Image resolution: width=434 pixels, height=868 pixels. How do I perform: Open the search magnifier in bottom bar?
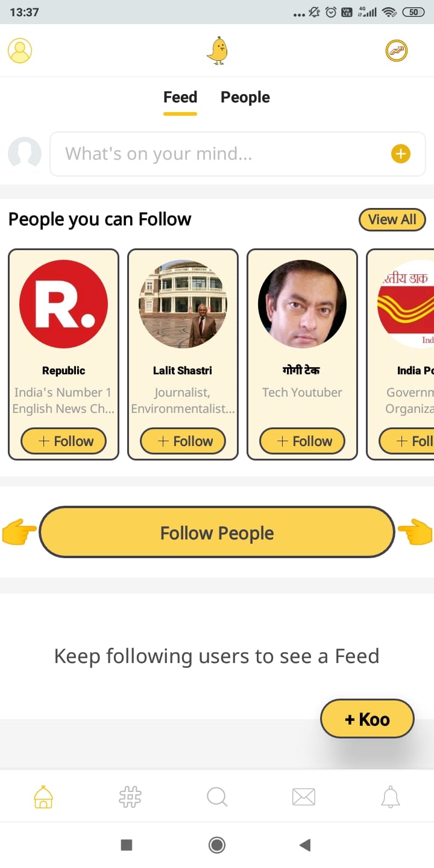click(217, 797)
